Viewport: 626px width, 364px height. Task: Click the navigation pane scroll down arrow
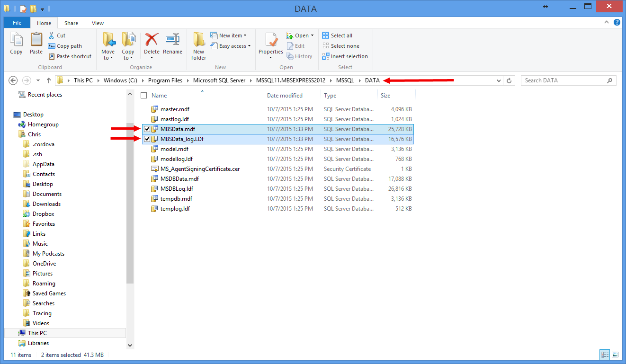[x=130, y=346]
